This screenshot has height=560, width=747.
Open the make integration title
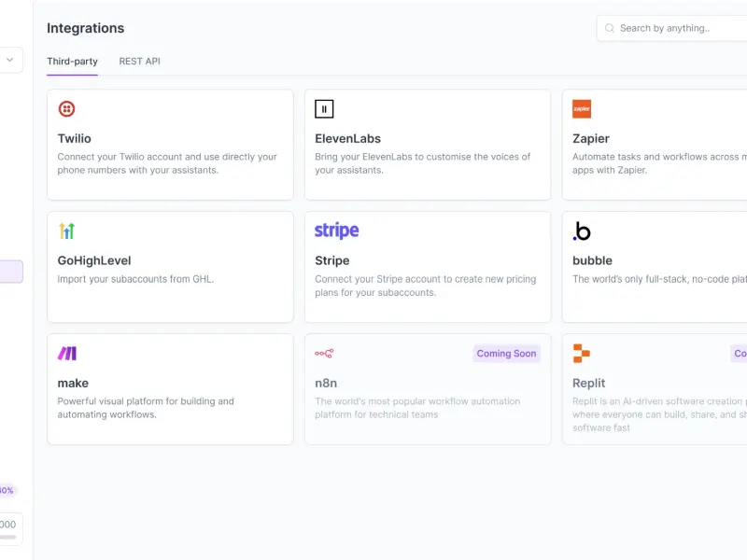(x=73, y=384)
